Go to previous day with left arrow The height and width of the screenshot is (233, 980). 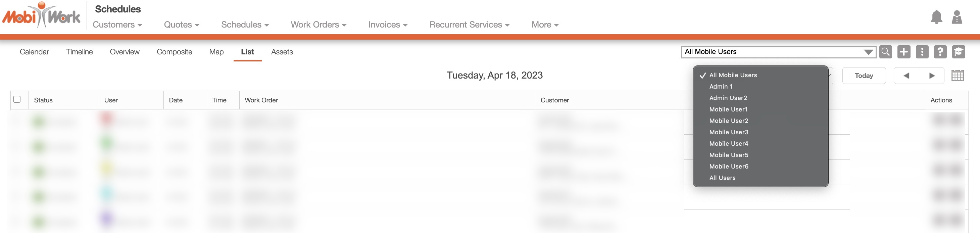click(x=906, y=76)
